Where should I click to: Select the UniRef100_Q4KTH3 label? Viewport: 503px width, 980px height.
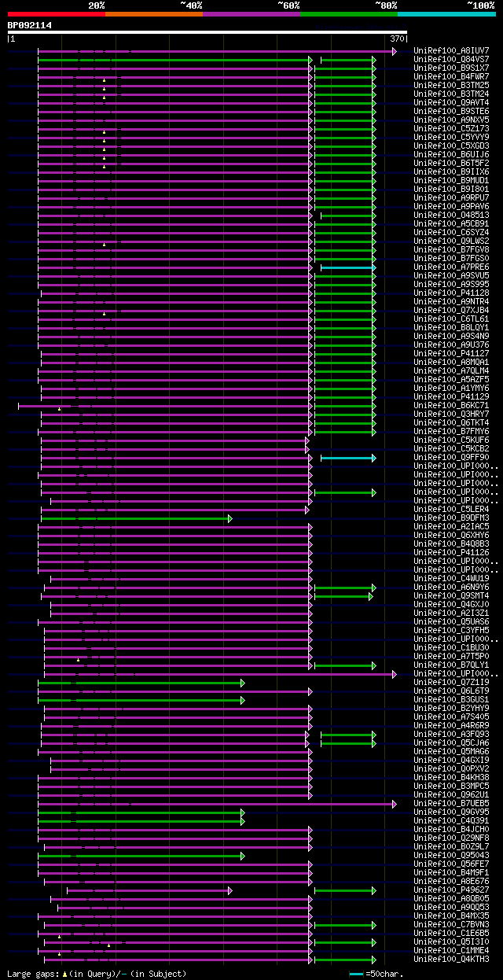tap(451, 960)
